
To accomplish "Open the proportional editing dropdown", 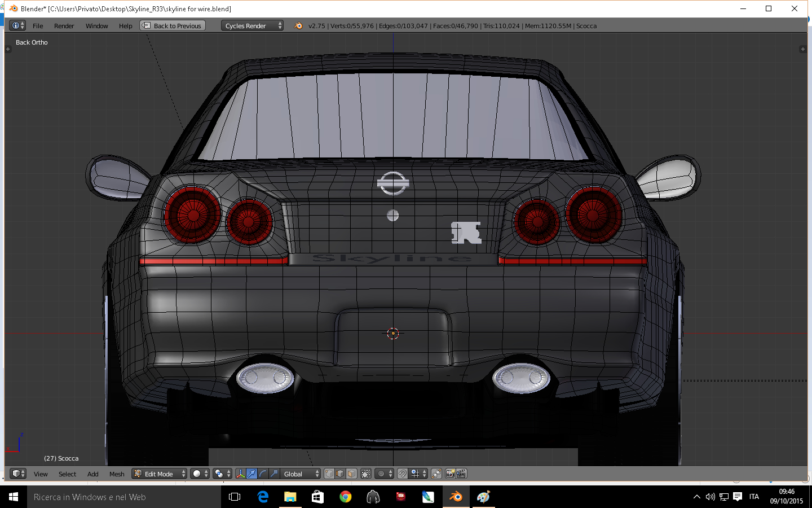I will pyautogui.click(x=385, y=474).
